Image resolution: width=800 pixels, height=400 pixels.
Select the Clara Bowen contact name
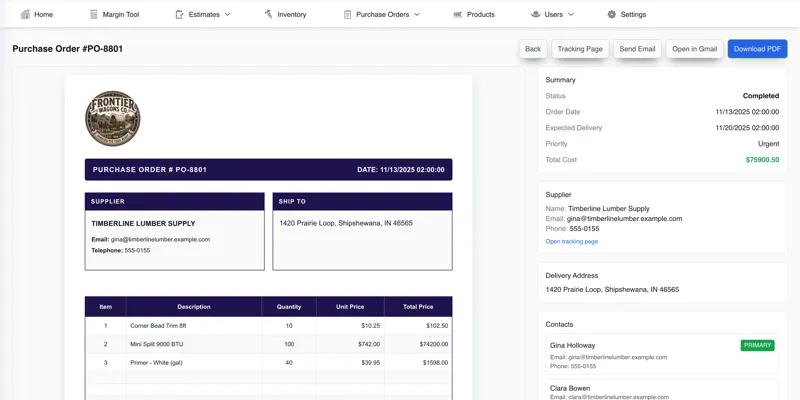[x=570, y=388]
